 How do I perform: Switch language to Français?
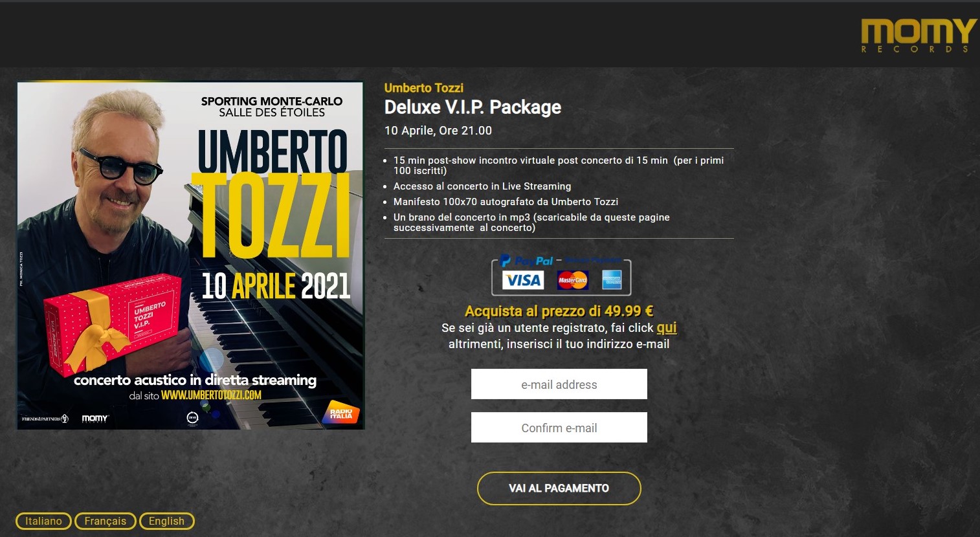click(x=106, y=521)
